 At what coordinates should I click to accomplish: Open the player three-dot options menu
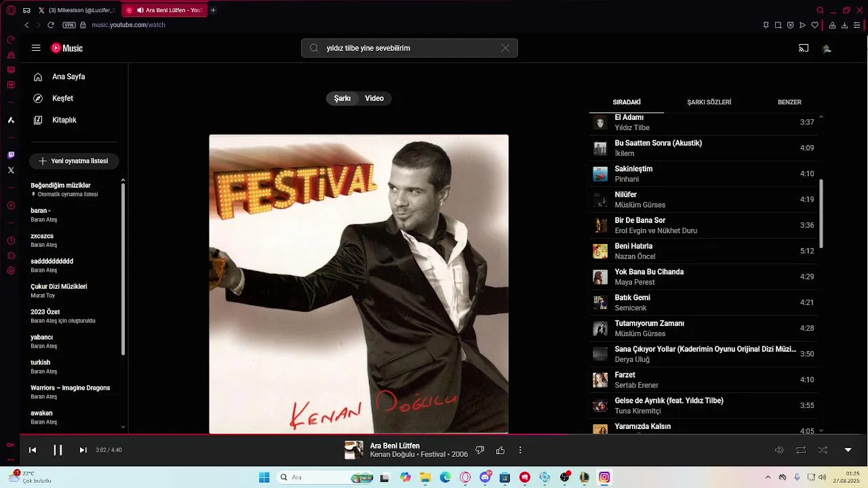(x=520, y=450)
